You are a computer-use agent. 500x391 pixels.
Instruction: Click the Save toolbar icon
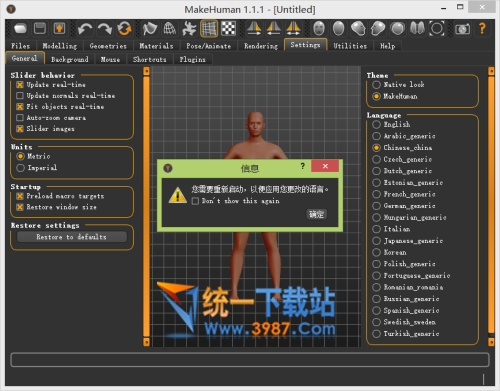pyautogui.click(x=40, y=29)
